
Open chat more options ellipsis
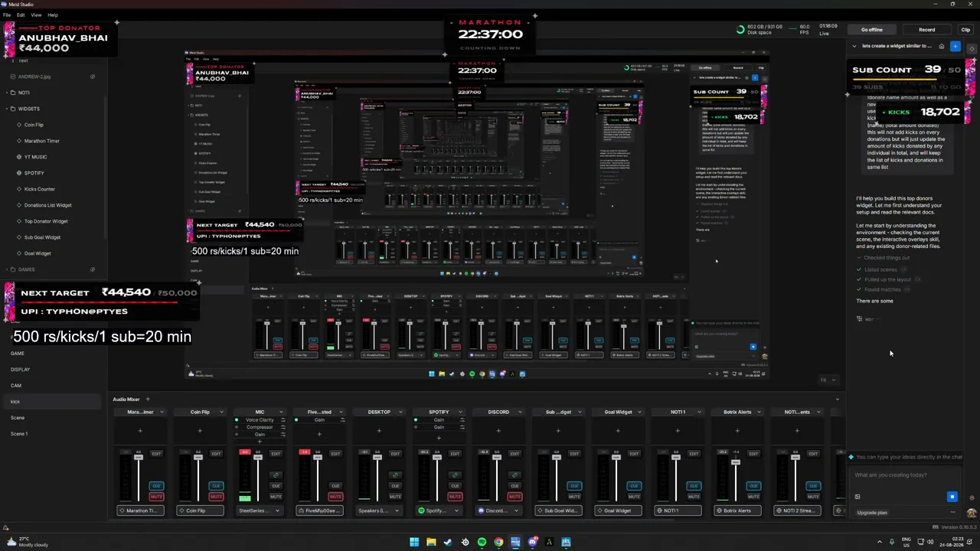tap(953, 513)
